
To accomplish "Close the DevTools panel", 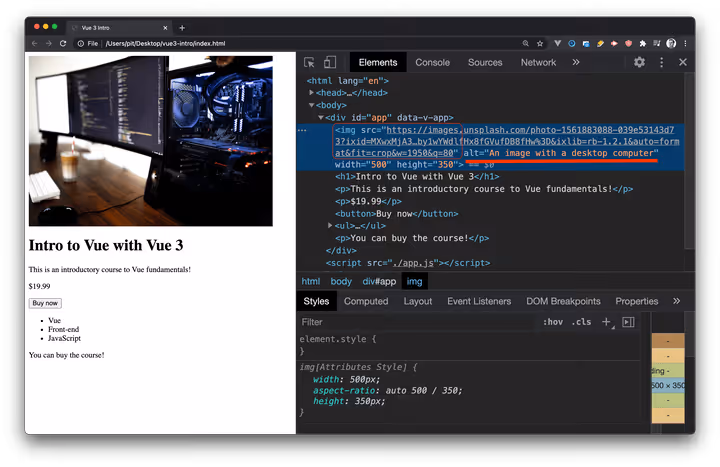I will point(683,62).
